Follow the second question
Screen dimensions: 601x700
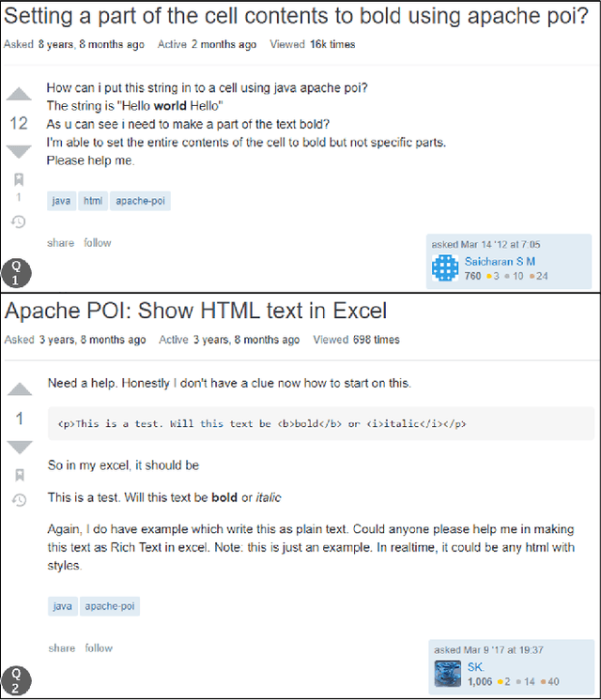99,647
